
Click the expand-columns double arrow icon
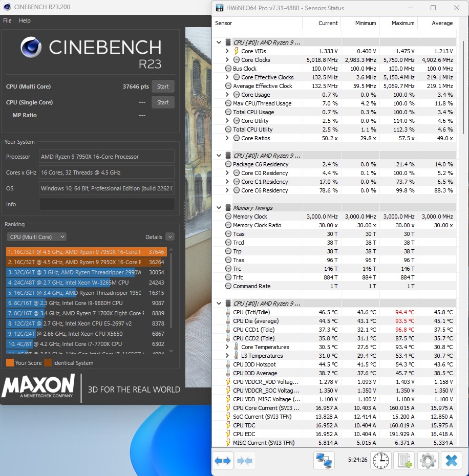pyautogui.click(x=223, y=461)
